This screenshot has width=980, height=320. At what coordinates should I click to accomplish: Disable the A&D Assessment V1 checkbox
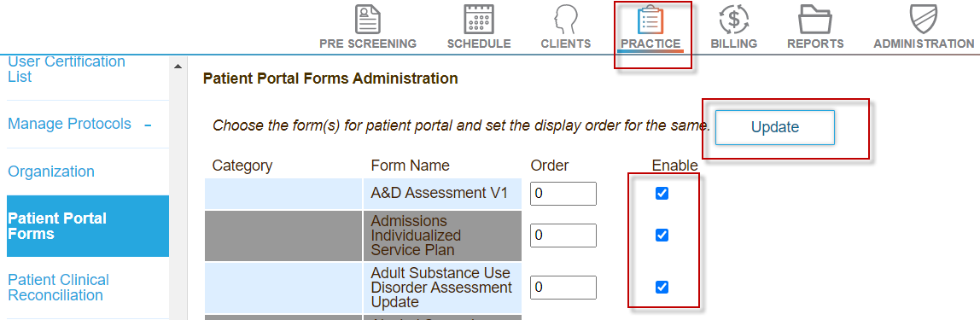662,194
